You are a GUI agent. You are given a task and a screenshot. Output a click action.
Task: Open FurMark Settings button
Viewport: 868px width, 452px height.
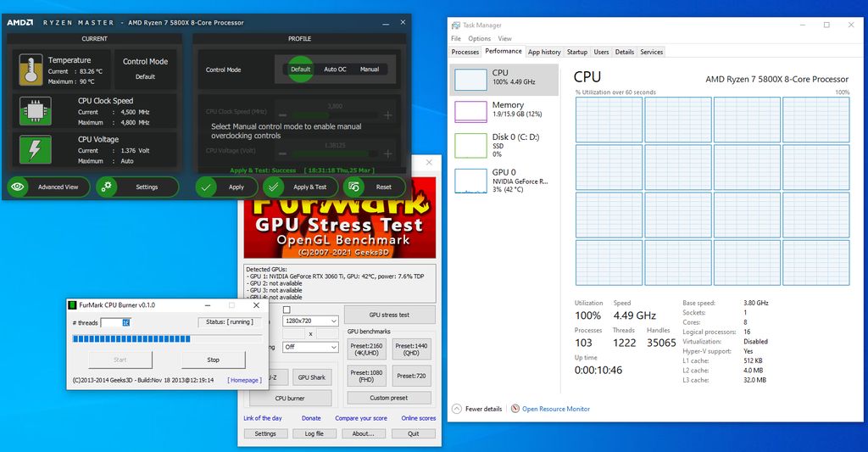pos(265,433)
